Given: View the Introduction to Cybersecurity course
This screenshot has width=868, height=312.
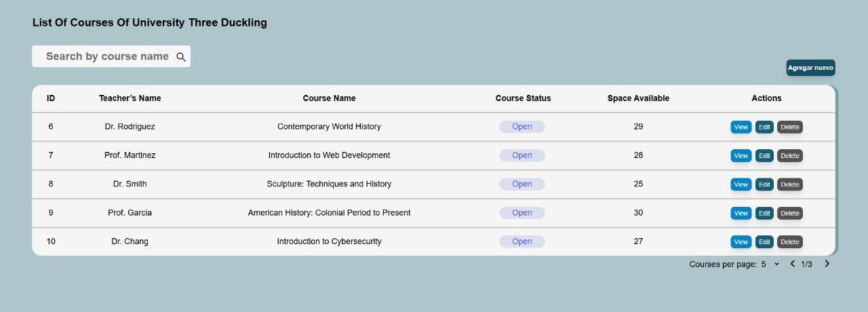Looking at the screenshot, I should tap(741, 242).
